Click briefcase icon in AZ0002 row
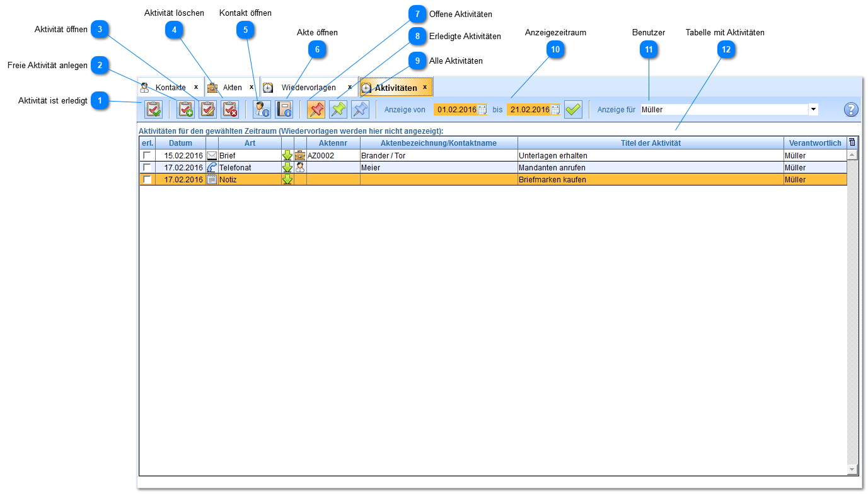Image resolution: width=868 pixels, height=494 pixels. click(300, 155)
